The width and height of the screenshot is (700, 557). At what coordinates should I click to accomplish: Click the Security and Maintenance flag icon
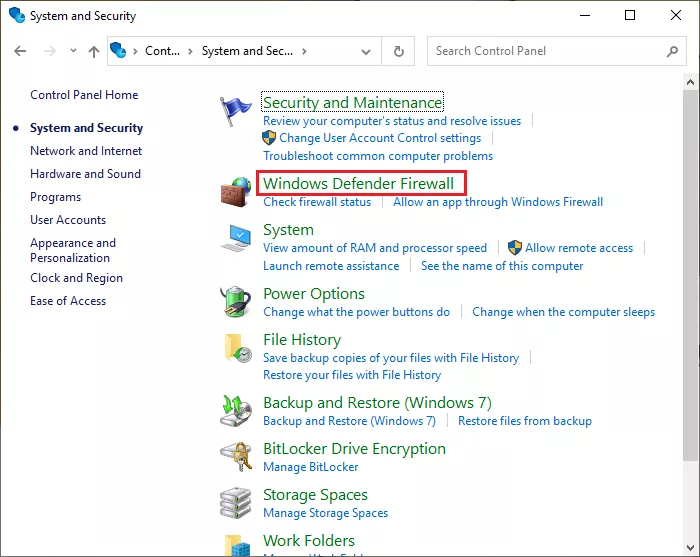(236, 111)
